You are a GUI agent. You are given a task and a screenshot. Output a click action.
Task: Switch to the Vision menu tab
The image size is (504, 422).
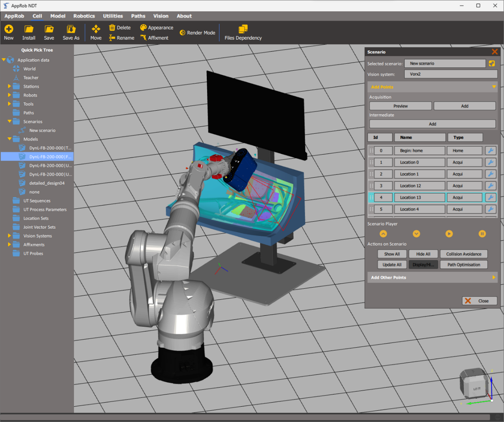[x=161, y=16]
